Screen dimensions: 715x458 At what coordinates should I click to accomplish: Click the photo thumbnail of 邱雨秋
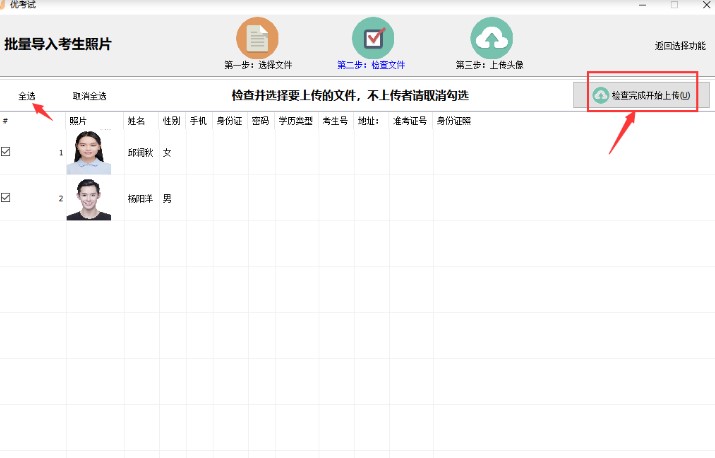89,152
